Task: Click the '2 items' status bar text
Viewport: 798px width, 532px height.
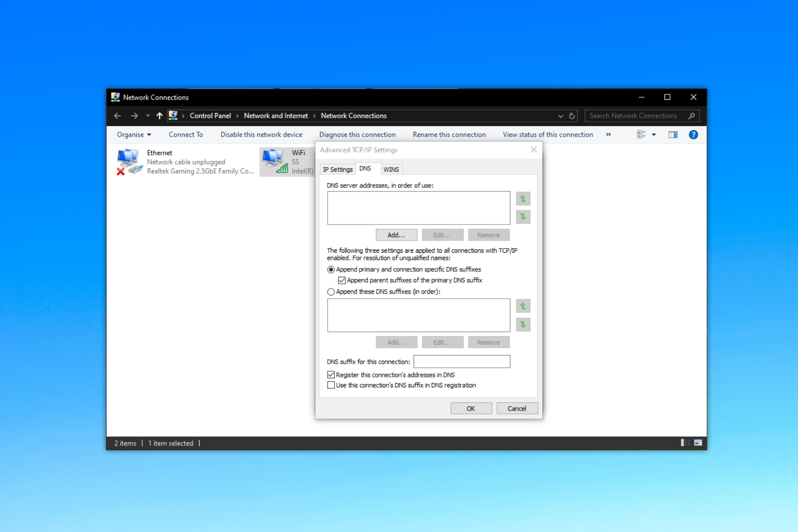Action: (126, 443)
